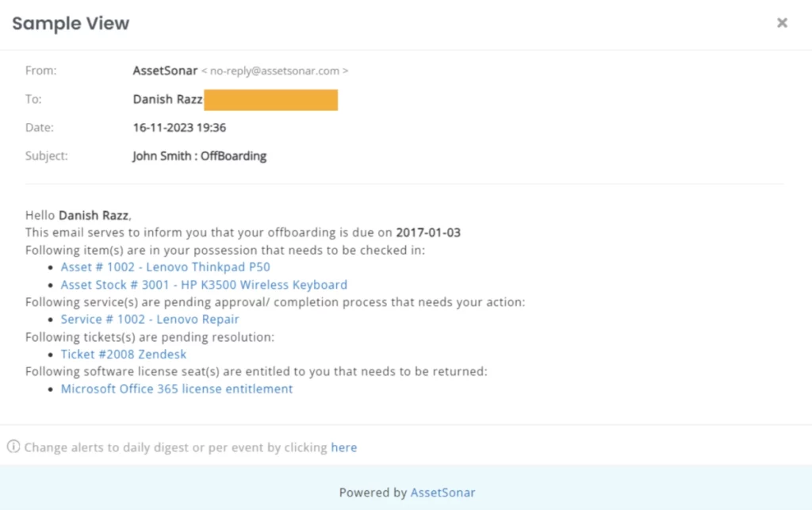Screen dimensions: 812x510
Task: Select Microsoft Office 365 license entitlement link
Action: [177, 389]
